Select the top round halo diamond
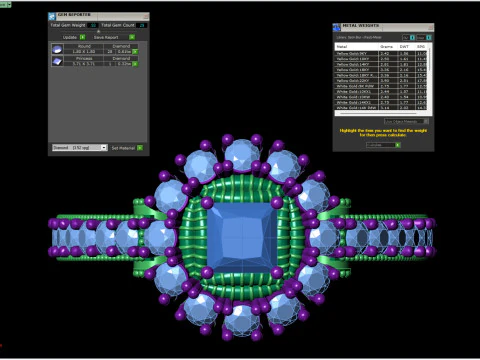The image size is (480, 360). pos(242,156)
